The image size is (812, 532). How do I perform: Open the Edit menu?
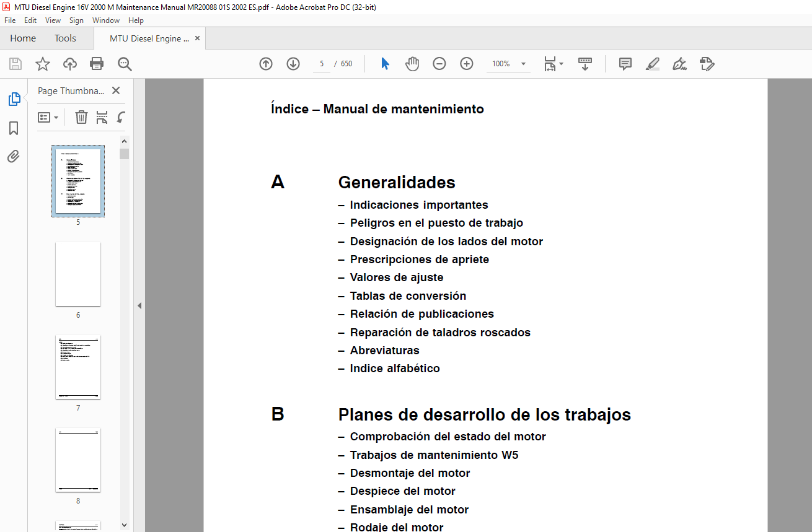pyautogui.click(x=30, y=20)
